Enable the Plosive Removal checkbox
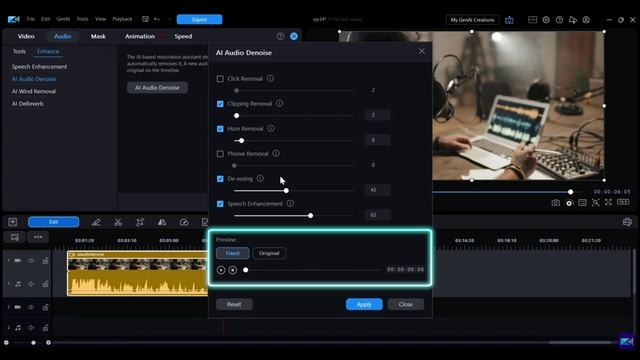 220,154
